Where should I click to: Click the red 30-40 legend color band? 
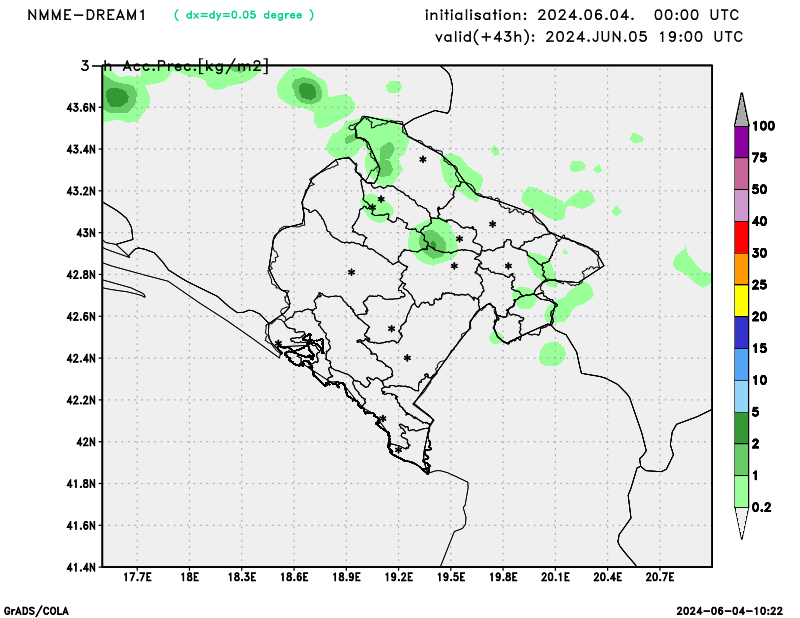pyautogui.click(x=741, y=237)
